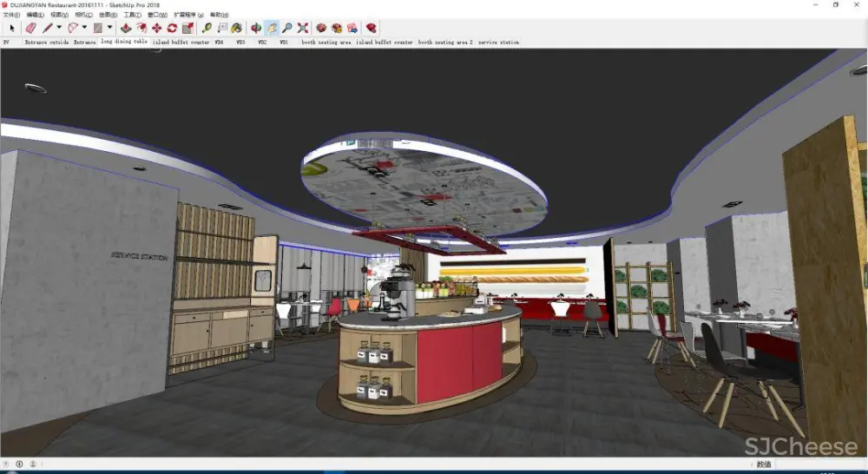Expand the Arc tool dropdown arrow
The image size is (868, 474).
(x=84, y=28)
